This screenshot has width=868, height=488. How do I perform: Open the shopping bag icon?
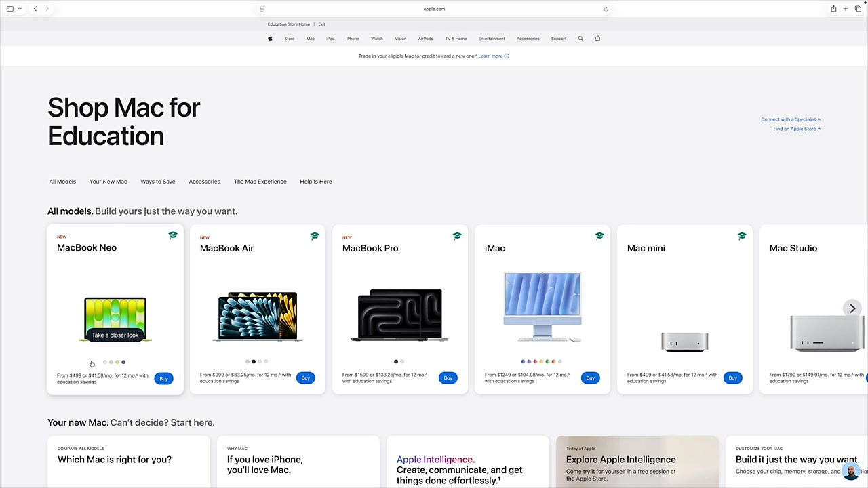(597, 39)
